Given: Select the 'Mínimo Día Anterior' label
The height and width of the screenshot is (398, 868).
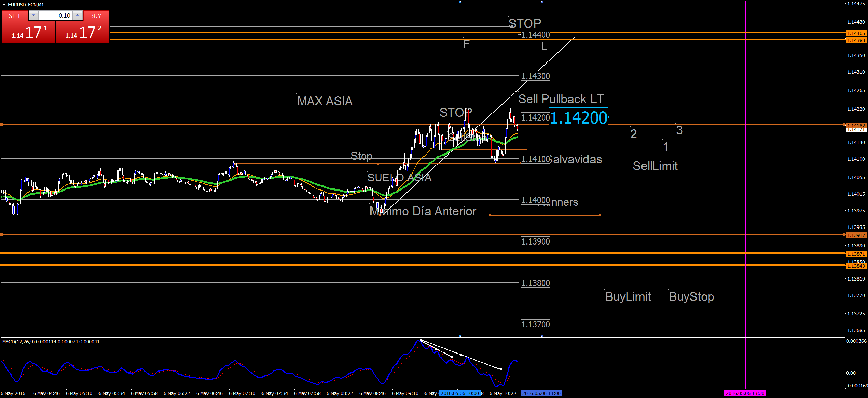Looking at the screenshot, I should (x=423, y=211).
